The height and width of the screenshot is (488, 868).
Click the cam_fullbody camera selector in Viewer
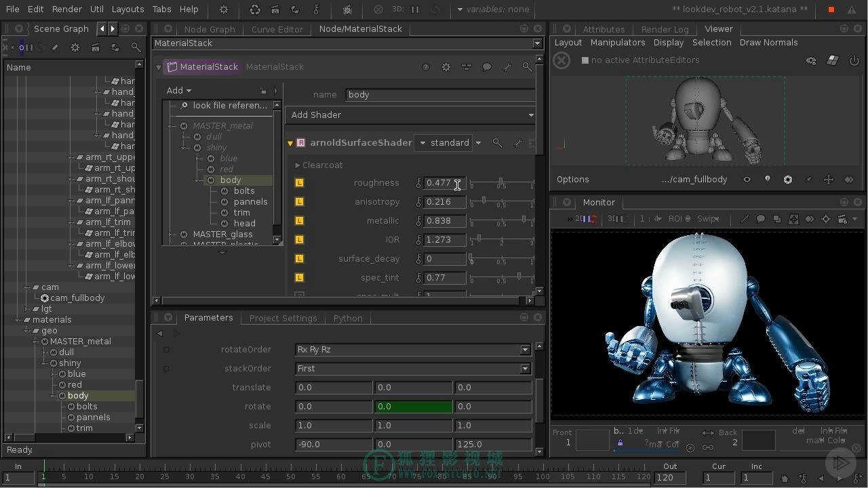point(694,180)
